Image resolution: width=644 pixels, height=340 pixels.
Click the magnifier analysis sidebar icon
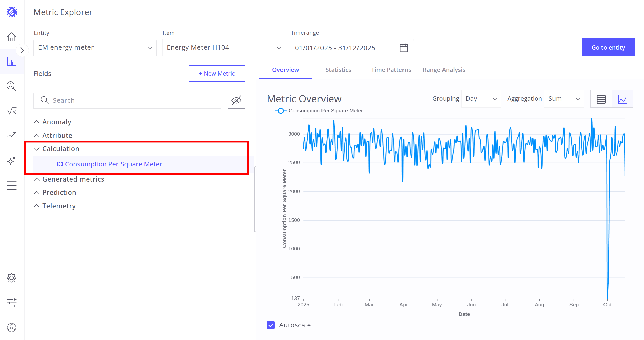click(x=12, y=86)
